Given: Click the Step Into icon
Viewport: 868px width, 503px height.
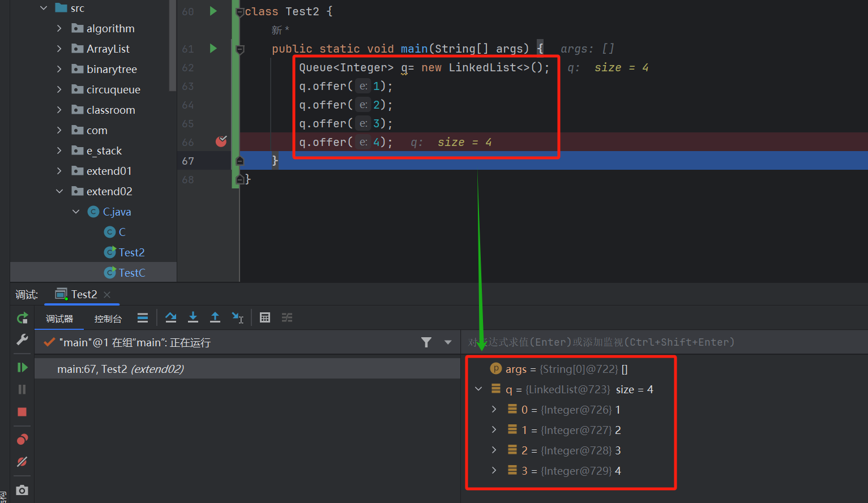Looking at the screenshot, I should tap(193, 317).
